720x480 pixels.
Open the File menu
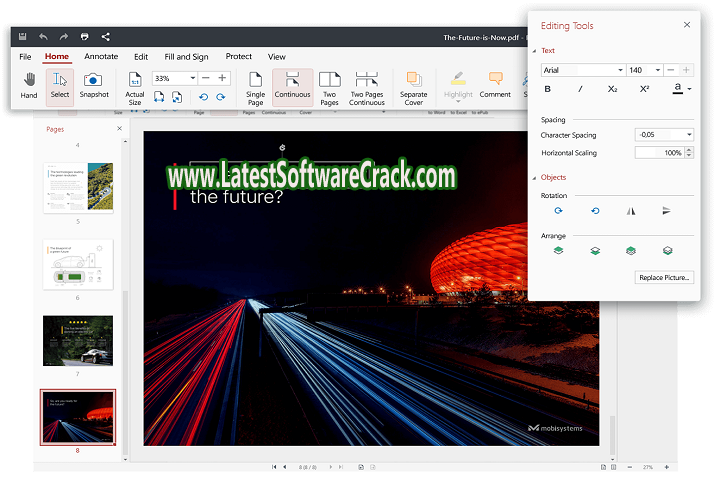[x=25, y=57]
